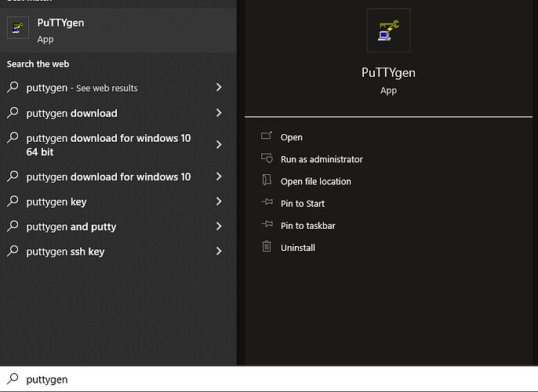Image resolution: width=538 pixels, height=392 pixels.
Task: Expand 'puttygen - See web results' chevron
Action: (x=219, y=87)
